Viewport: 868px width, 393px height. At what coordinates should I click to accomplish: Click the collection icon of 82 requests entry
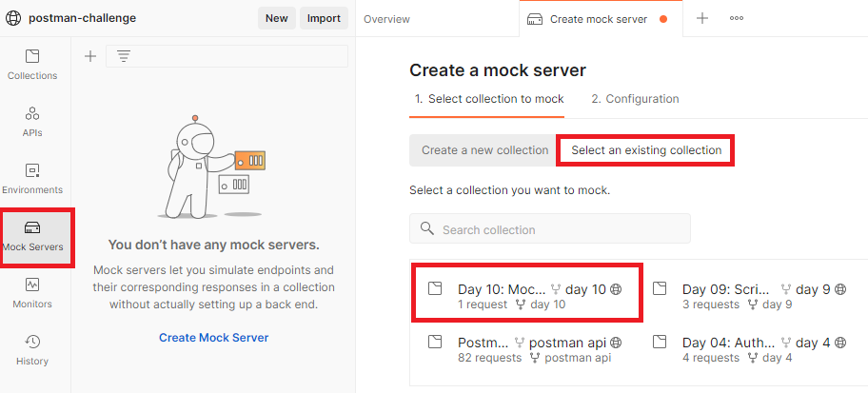point(435,342)
